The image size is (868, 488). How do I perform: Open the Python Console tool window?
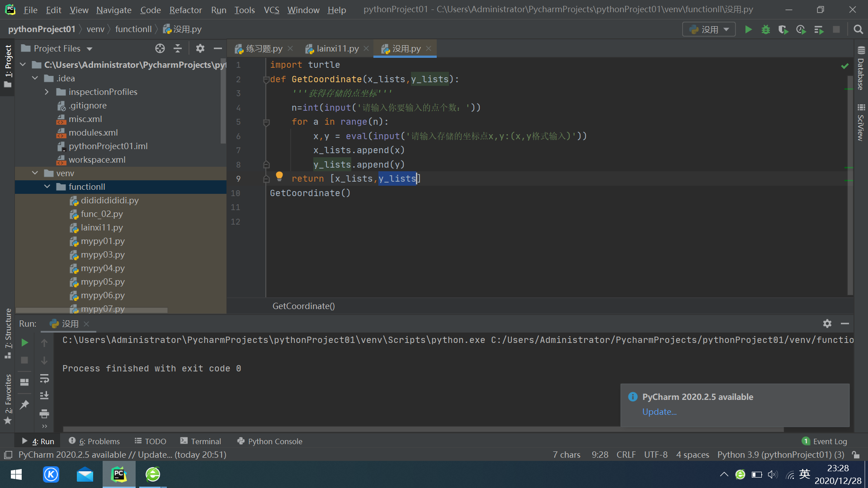click(x=270, y=441)
